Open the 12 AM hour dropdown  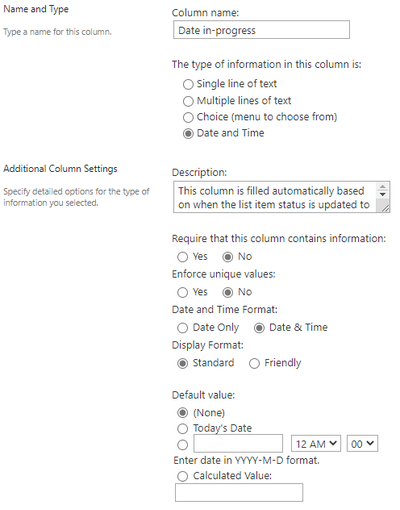point(316,444)
